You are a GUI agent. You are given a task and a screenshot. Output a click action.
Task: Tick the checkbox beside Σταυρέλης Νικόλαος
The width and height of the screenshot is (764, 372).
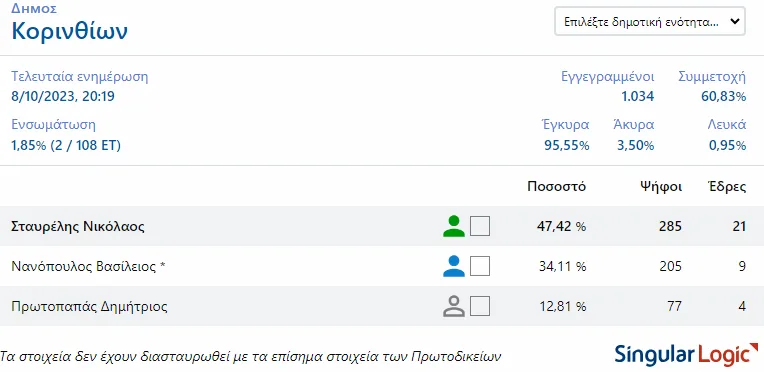(480, 226)
